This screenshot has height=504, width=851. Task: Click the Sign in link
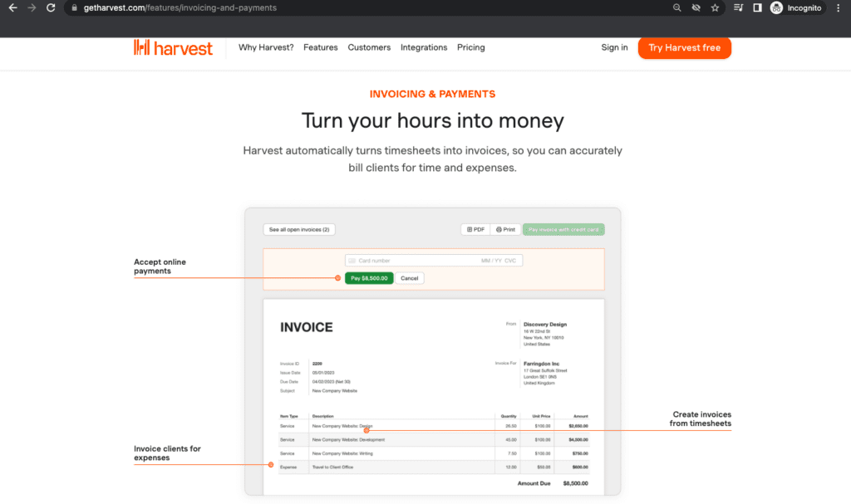(x=614, y=47)
